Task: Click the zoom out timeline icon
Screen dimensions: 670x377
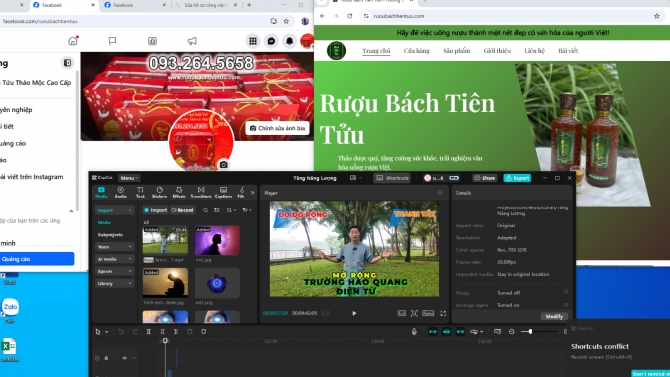Action: (x=511, y=331)
